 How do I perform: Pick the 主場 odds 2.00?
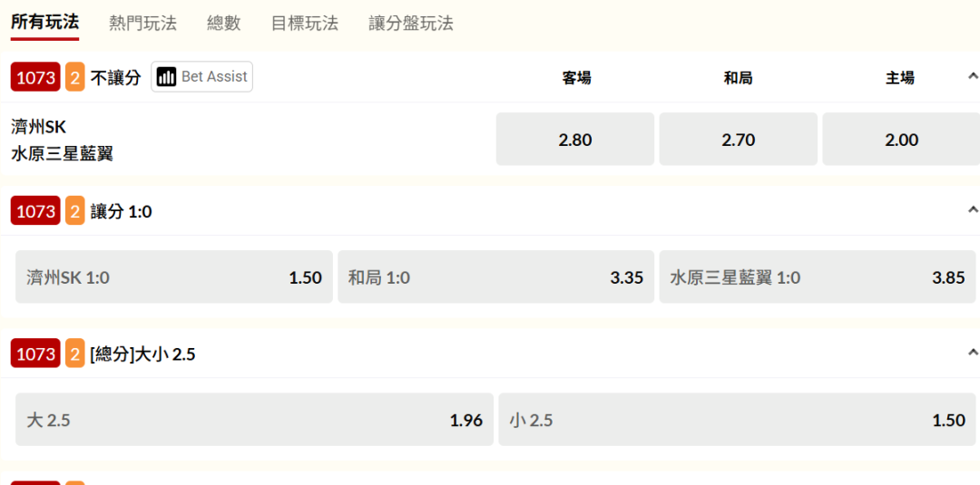pyautogui.click(x=901, y=140)
